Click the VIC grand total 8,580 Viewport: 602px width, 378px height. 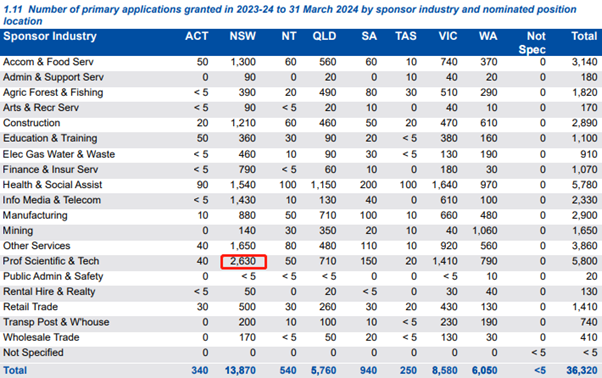(445, 371)
